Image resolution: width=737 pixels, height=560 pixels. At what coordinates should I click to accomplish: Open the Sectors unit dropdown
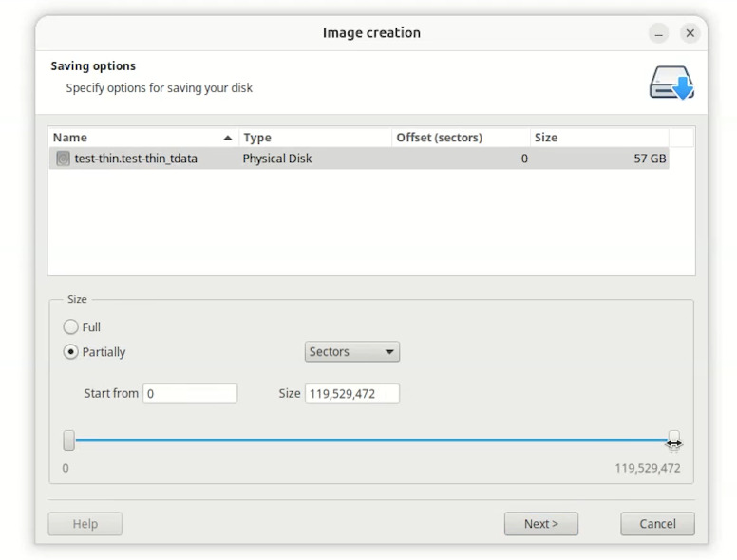click(352, 352)
